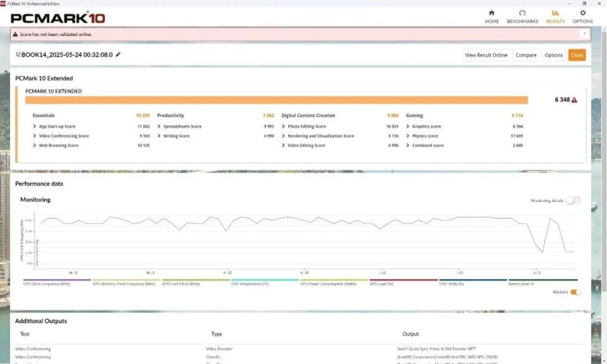The width and height of the screenshot is (607, 364).
Task: Switch to the RESULTS section
Action: (555, 16)
